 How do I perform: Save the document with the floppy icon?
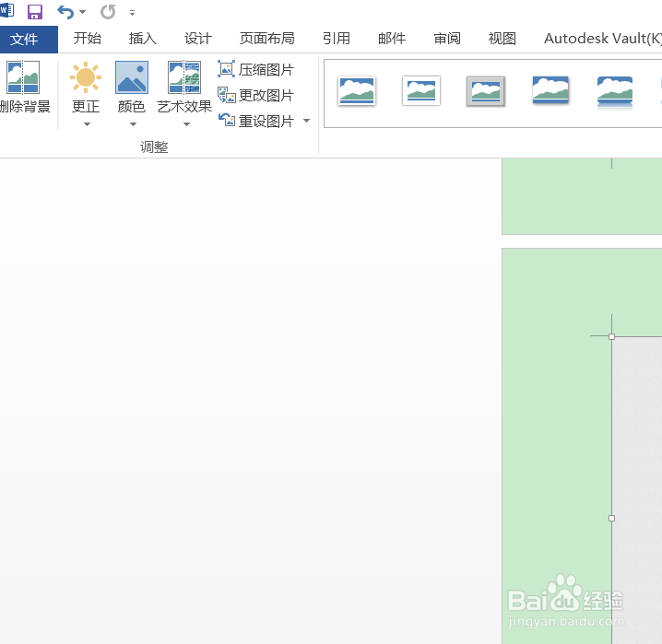pos(35,12)
